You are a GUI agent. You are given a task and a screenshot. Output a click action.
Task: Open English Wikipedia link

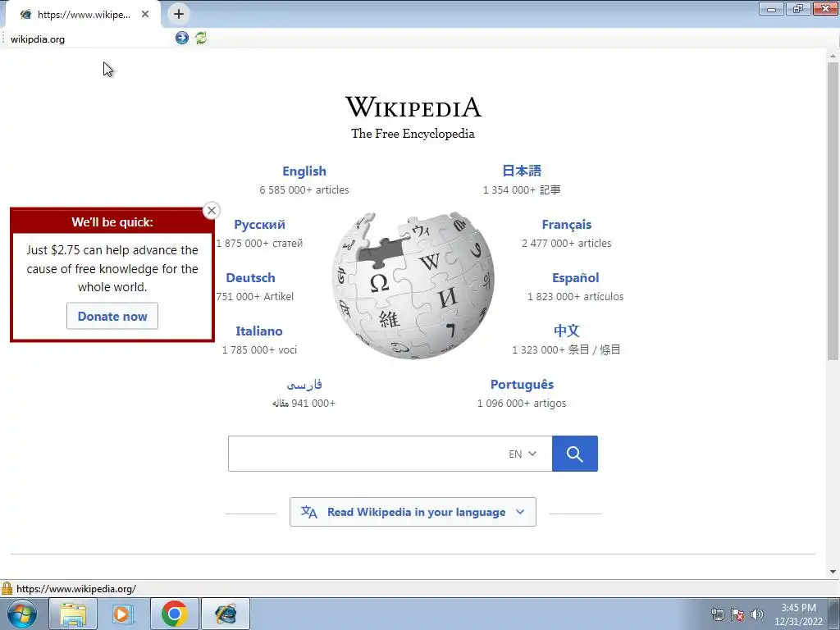pos(304,171)
